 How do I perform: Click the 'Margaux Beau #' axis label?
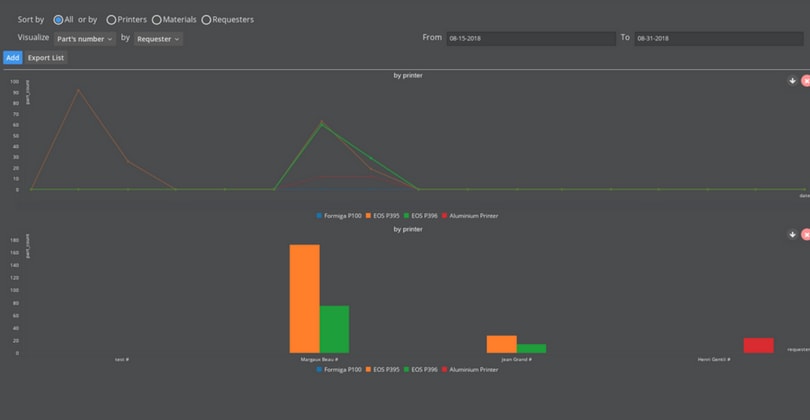pyautogui.click(x=319, y=359)
